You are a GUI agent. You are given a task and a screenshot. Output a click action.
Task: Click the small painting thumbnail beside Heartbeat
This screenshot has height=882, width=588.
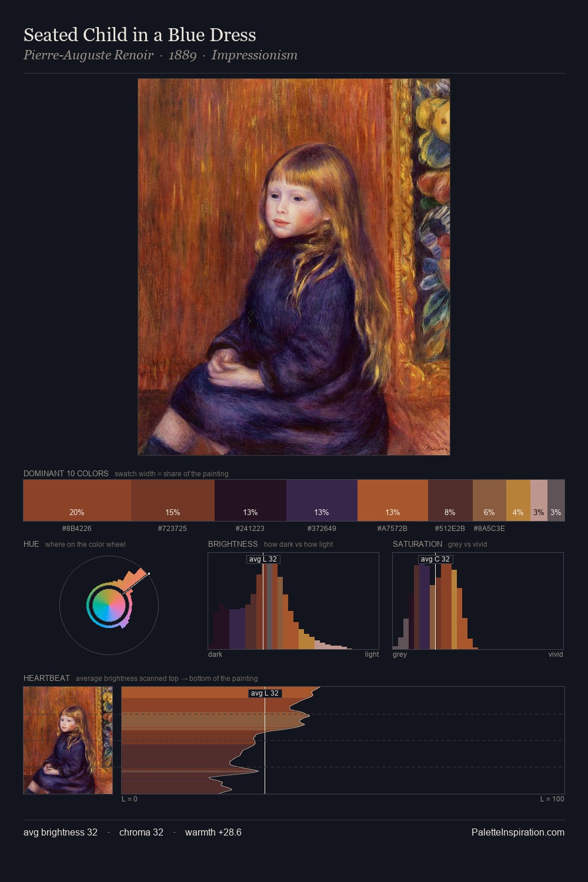click(x=68, y=740)
